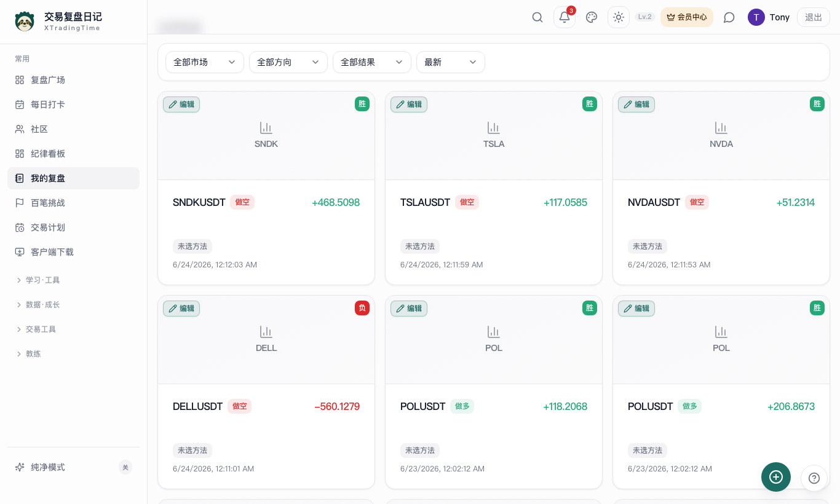The image size is (840, 504).
Task: Click profit value +117.0585
Action: coord(566,202)
